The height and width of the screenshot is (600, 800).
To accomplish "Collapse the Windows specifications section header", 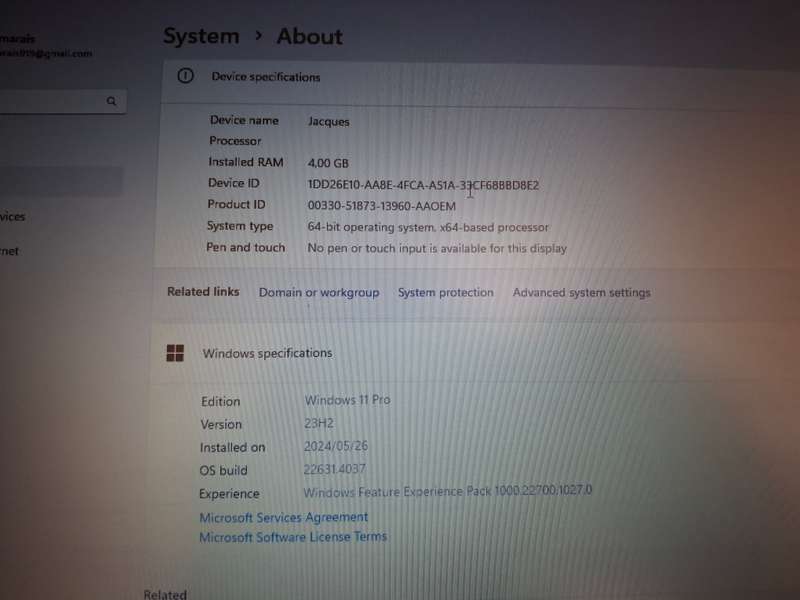I will [x=474, y=353].
